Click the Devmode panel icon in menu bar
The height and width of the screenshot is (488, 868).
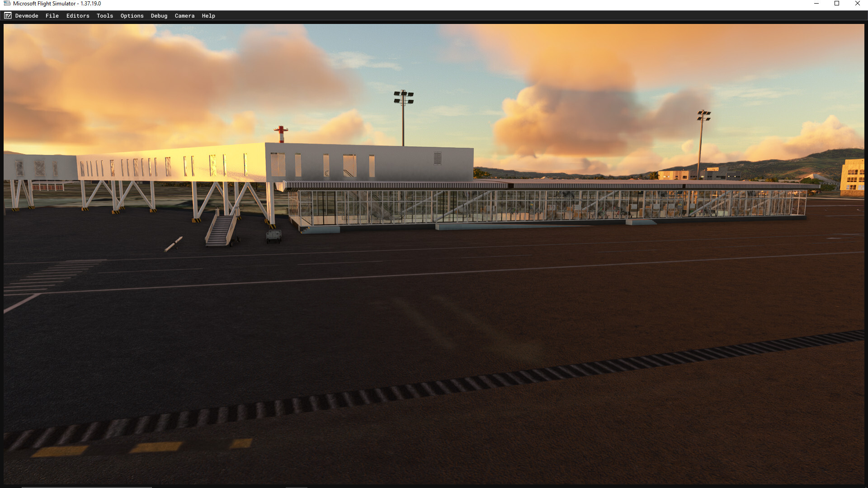(8, 15)
